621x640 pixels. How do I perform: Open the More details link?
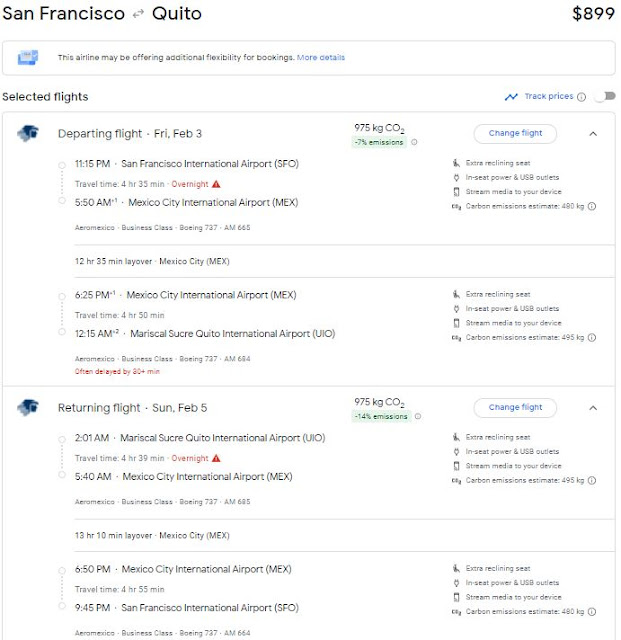320,58
